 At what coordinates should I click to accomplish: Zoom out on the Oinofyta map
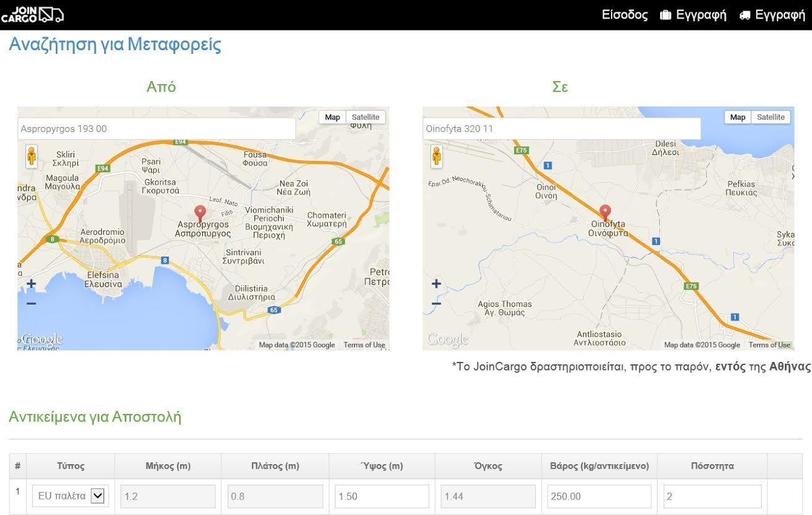click(436, 304)
